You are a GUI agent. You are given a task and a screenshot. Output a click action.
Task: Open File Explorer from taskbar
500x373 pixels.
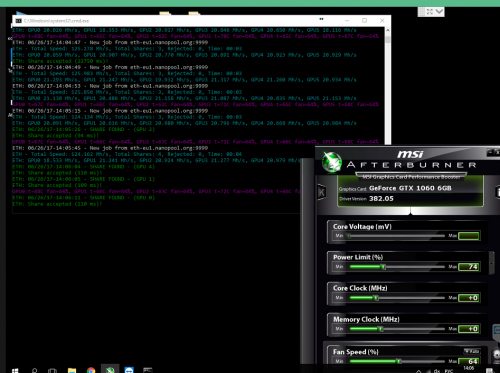pyautogui.click(x=72, y=370)
